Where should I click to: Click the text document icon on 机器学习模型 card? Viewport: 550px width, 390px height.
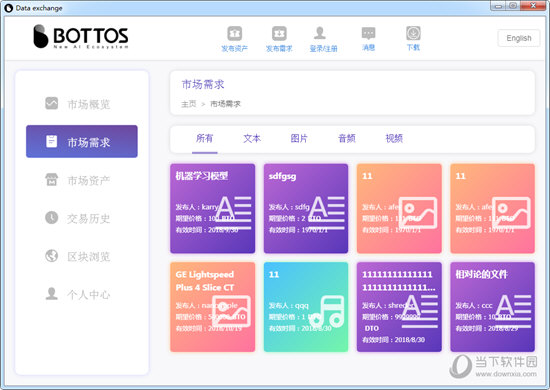pos(234,212)
